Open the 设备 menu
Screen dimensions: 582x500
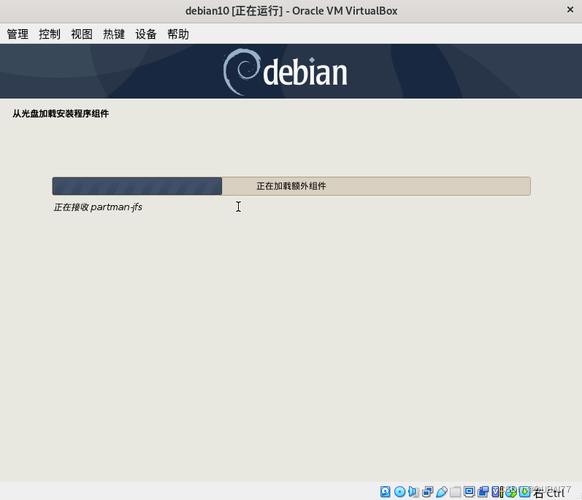pyautogui.click(x=146, y=34)
